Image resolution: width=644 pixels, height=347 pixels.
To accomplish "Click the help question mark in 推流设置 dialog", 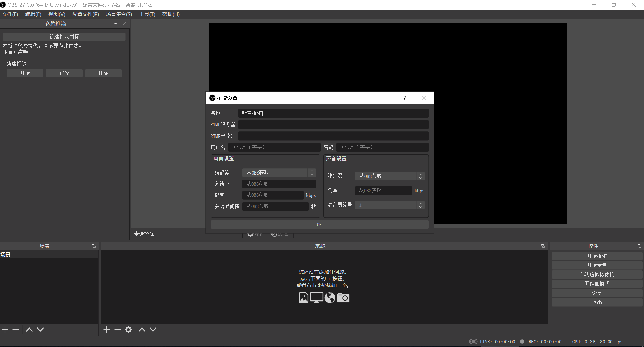I will pyautogui.click(x=404, y=98).
